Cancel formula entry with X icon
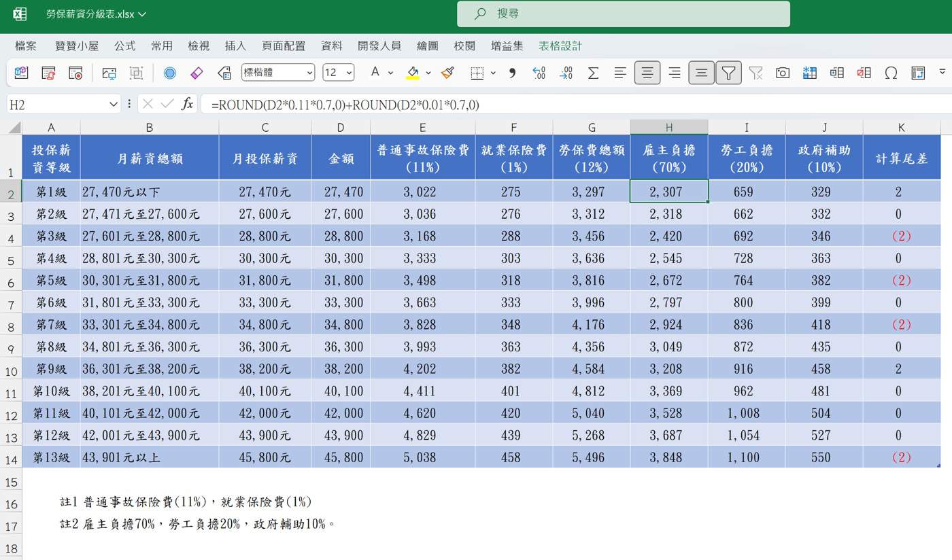The width and height of the screenshot is (952, 560). 148,104
